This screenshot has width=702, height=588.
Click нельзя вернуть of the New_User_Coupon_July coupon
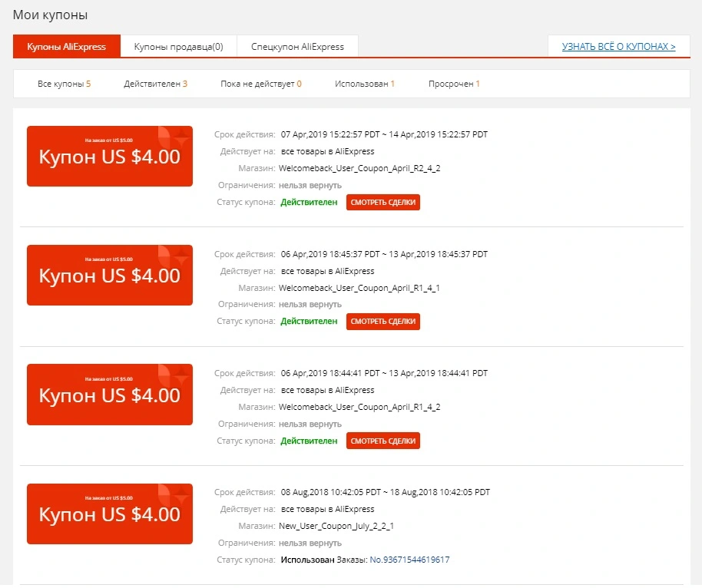(310, 543)
